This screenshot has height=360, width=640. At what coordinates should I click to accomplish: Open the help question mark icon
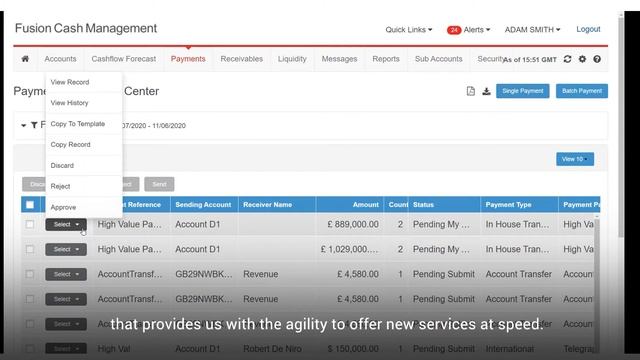(x=597, y=59)
